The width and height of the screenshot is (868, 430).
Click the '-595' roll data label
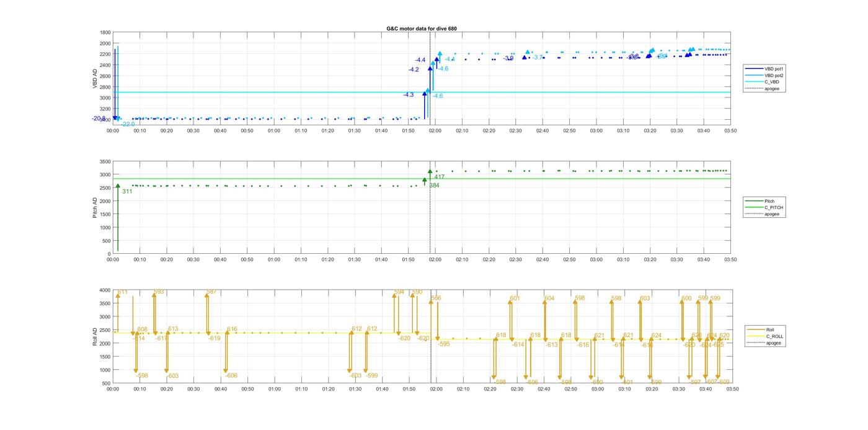click(444, 344)
